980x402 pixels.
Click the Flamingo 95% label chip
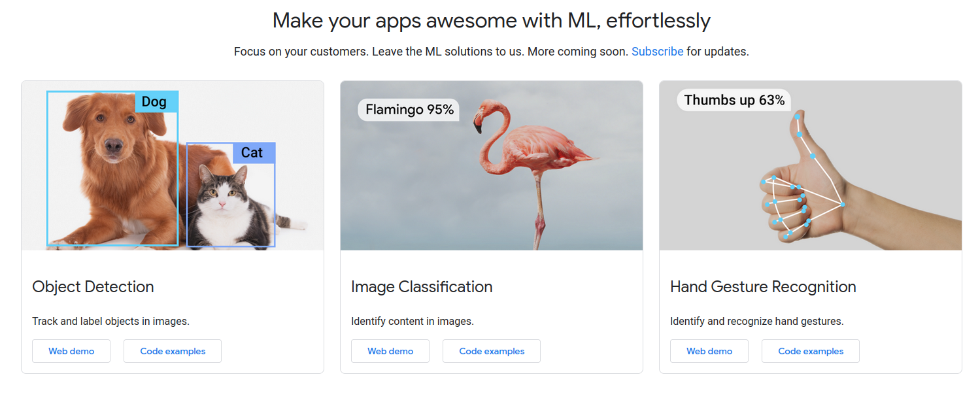tap(409, 110)
